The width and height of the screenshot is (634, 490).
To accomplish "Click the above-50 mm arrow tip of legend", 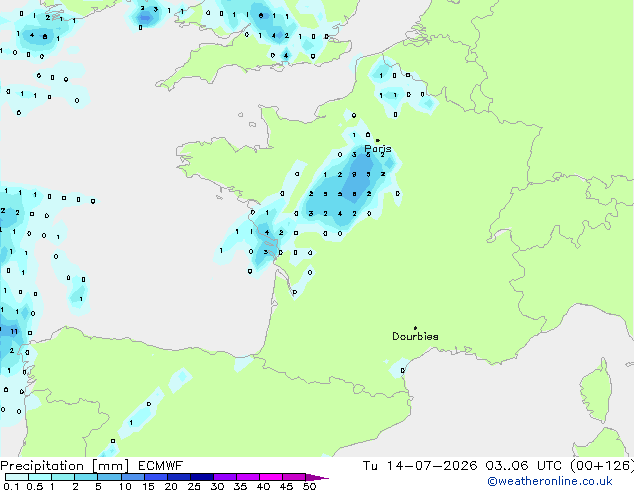I will point(317,477).
